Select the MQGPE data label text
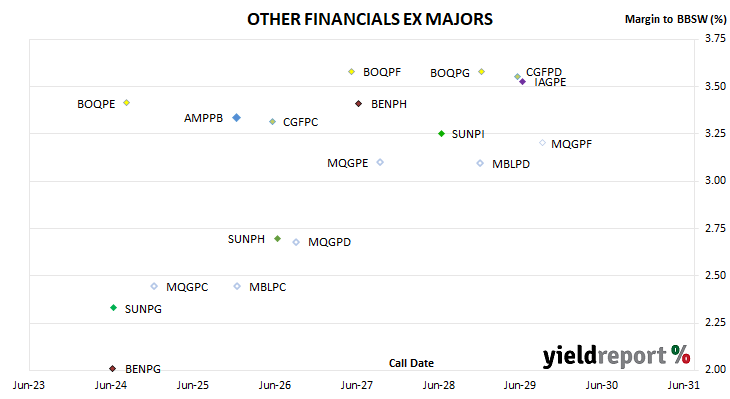The image size is (730, 399). (x=347, y=163)
